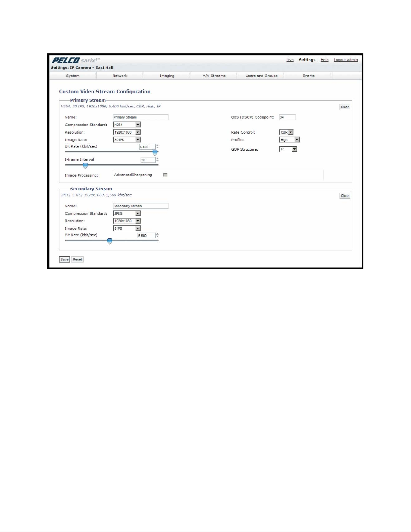Screen dimensions: 411x532
Task: Click the Logout admin link
Action: (346, 60)
